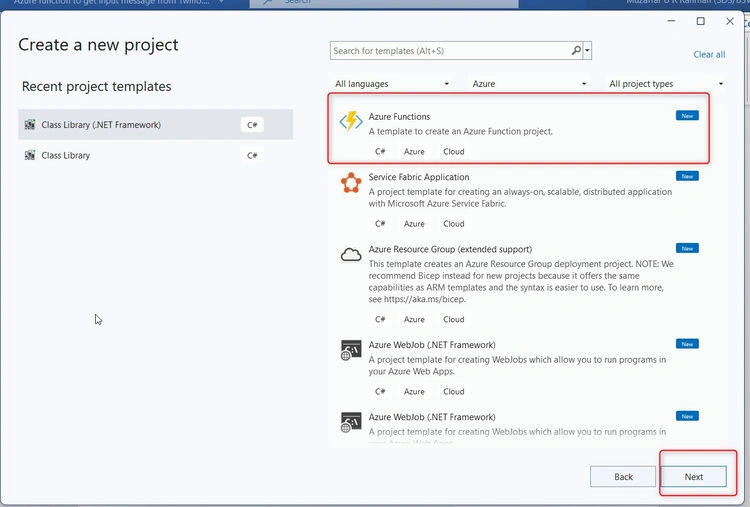This screenshot has height=507, width=750.
Task: Click the second Azure WebJob console icon
Action: pos(351,422)
